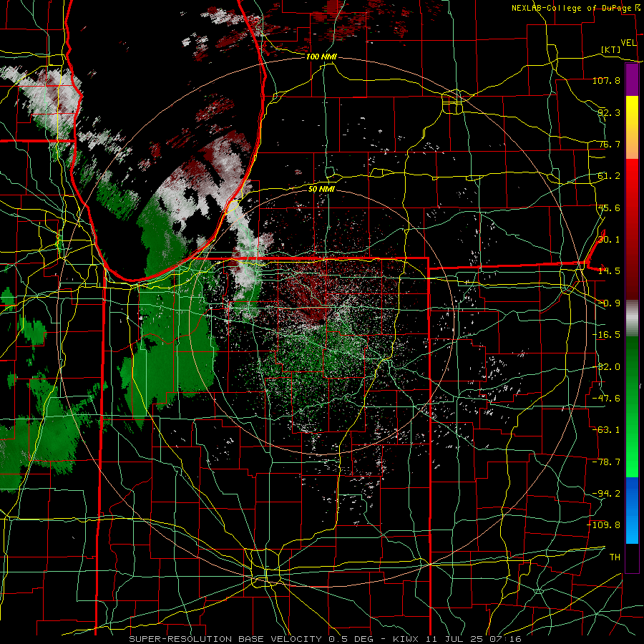Viewport: 644px width, 644px height.
Task: Click the -78.7 velocity scale value
Action: click(x=606, y=462)
